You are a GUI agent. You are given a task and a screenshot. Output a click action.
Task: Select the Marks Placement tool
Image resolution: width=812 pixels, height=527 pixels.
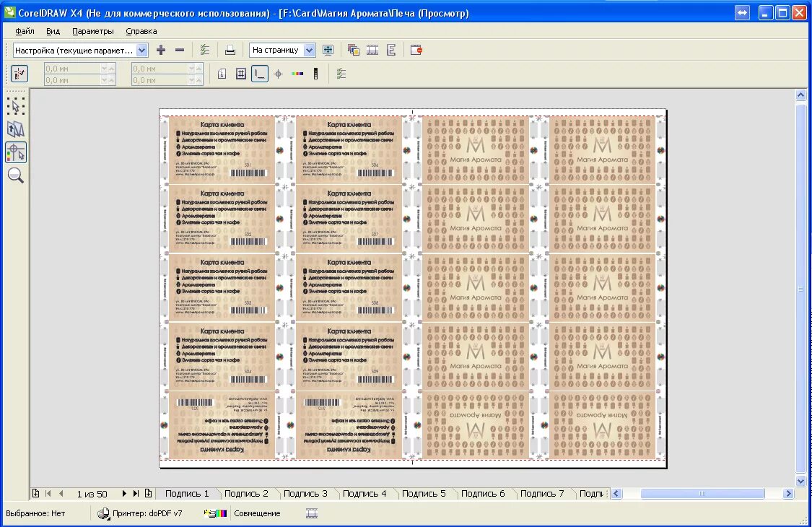(16, 152)
